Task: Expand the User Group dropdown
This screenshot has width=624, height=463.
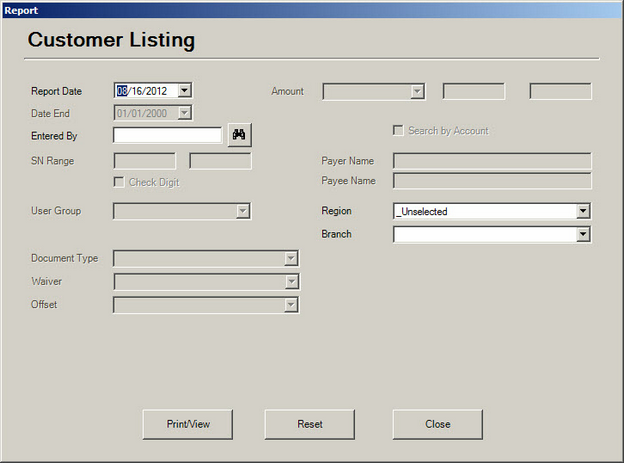Action: (242, 211)
